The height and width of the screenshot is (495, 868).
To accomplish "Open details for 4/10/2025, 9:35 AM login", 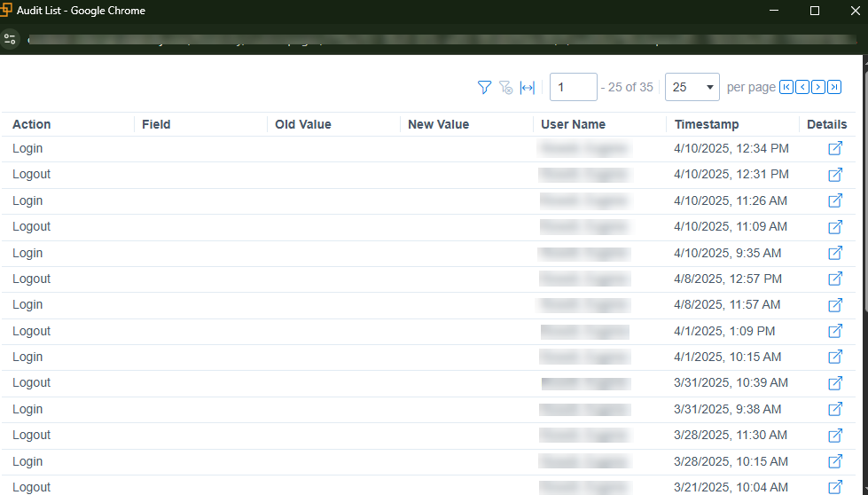I will pos(835,253).
